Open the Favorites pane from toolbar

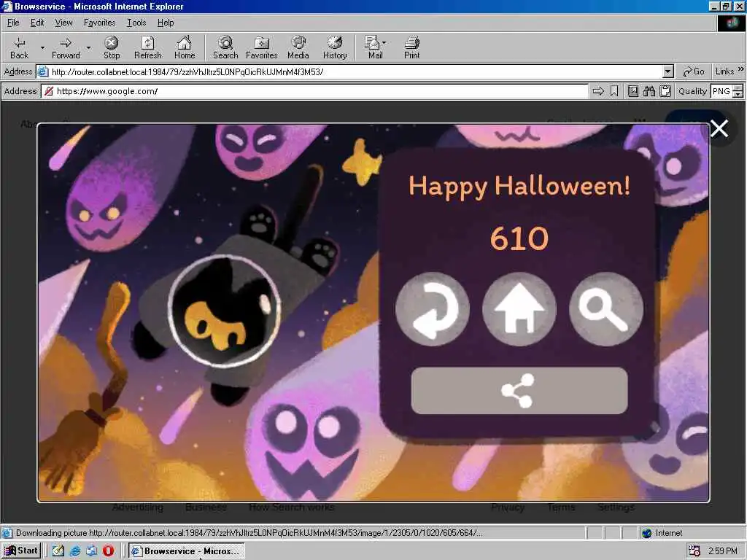coord(262,48)
